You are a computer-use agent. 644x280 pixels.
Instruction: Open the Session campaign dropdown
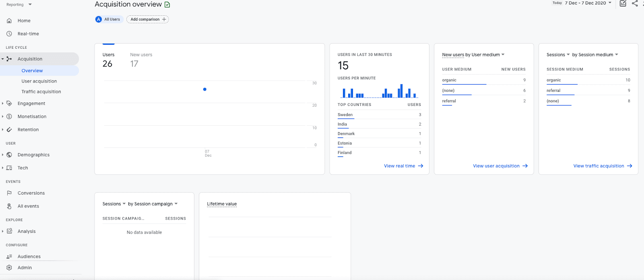click(x=153, y=204)
